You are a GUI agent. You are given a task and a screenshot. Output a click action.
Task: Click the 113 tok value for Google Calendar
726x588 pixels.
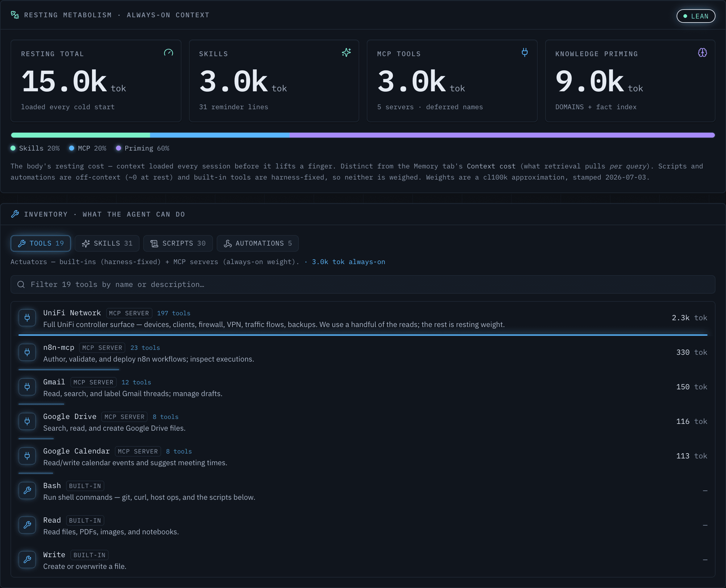pos(691,456)
